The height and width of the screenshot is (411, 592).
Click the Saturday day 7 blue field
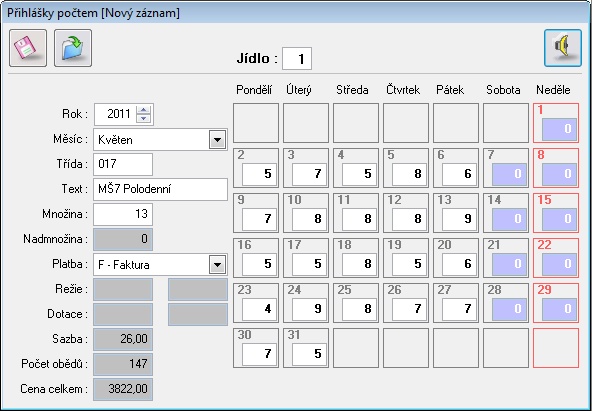[x=509, y=174]
